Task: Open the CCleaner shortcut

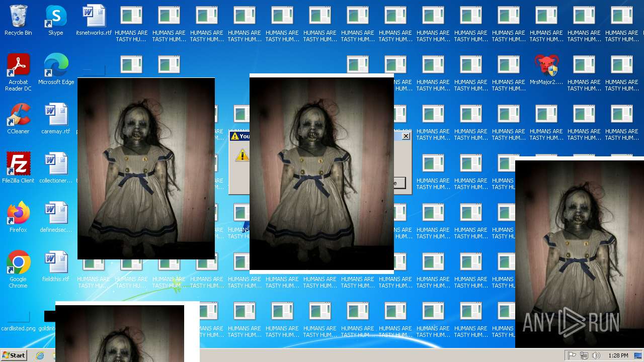Action: [x=18, y=119]
